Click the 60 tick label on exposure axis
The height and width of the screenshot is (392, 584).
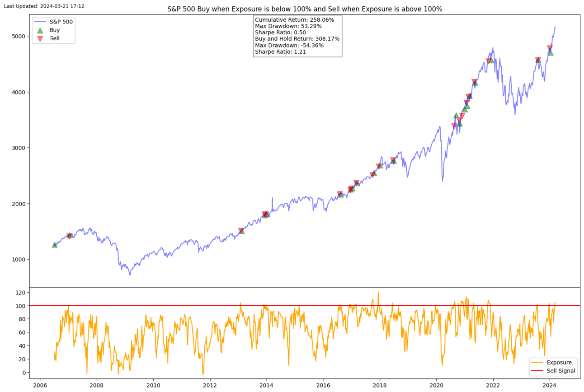22,332
